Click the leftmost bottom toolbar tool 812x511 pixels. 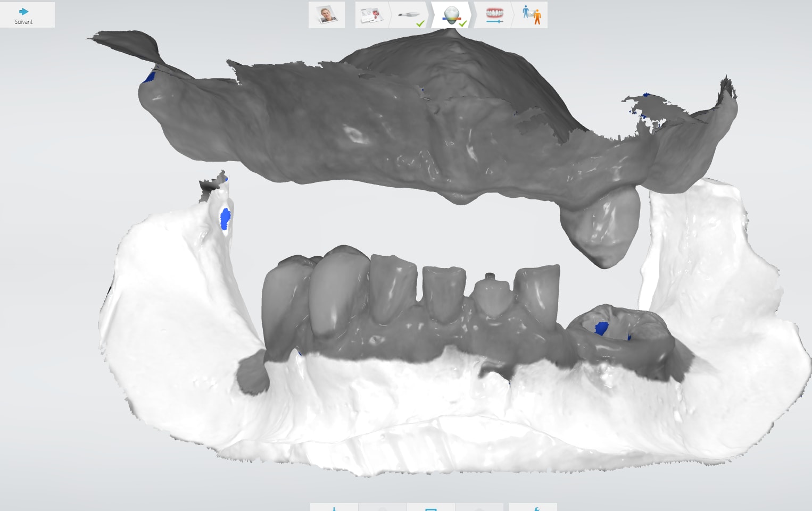334,507
